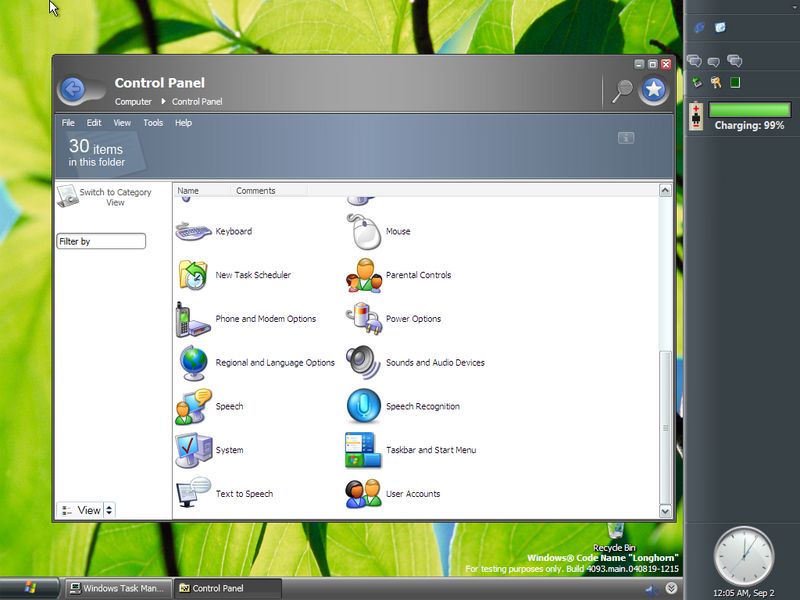
Task: Click the search magnifier icon
Action: click(x=622, y=90)
